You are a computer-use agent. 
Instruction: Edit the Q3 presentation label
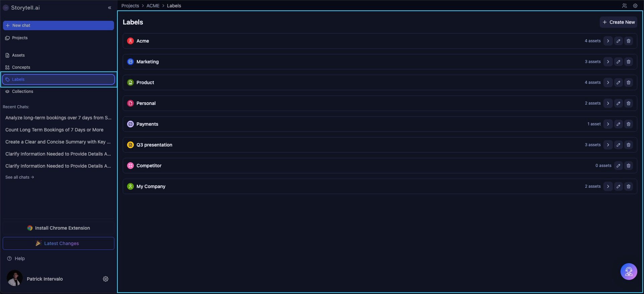pyautogui.click(x=618, y=145)
